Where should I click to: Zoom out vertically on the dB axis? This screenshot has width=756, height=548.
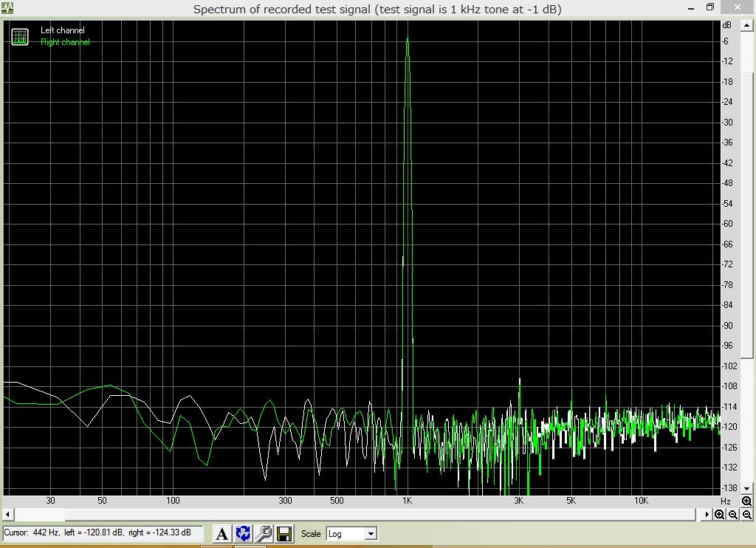[746, 515]
